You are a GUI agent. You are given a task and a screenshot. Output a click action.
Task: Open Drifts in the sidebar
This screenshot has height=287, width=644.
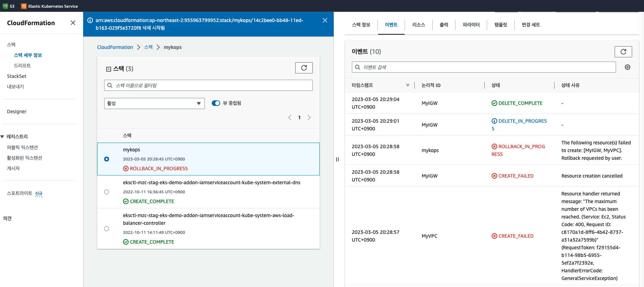tap(22, 66)
